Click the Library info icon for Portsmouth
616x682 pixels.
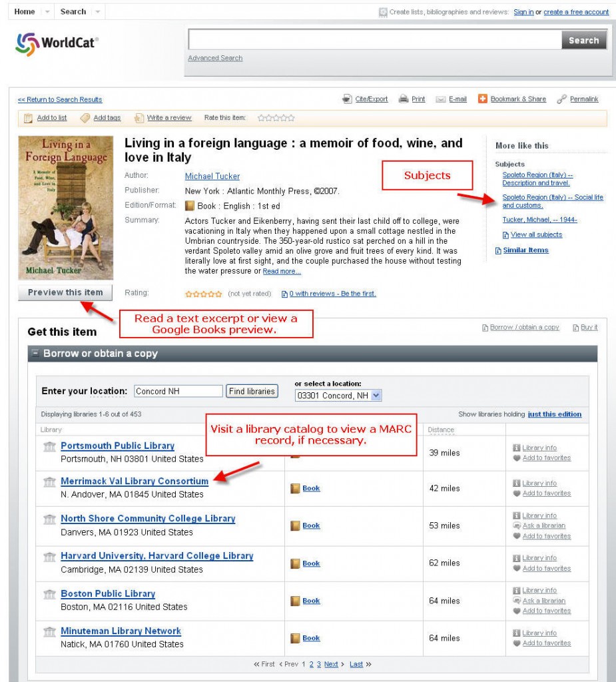517,448
